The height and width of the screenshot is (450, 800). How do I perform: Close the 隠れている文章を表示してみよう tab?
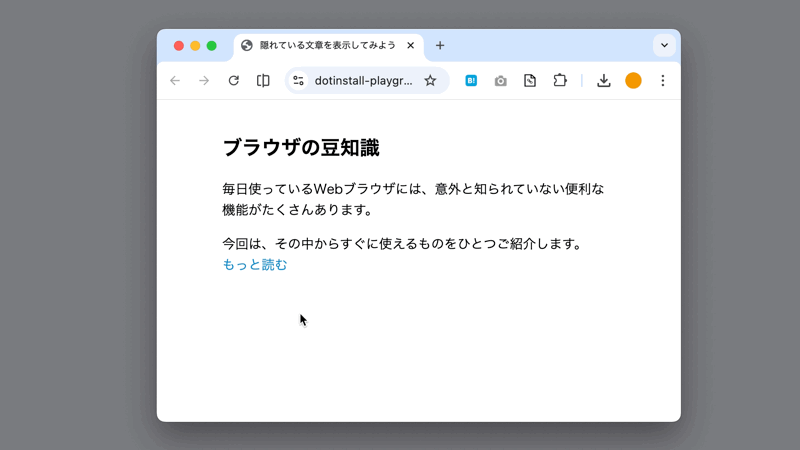point(411,45)
